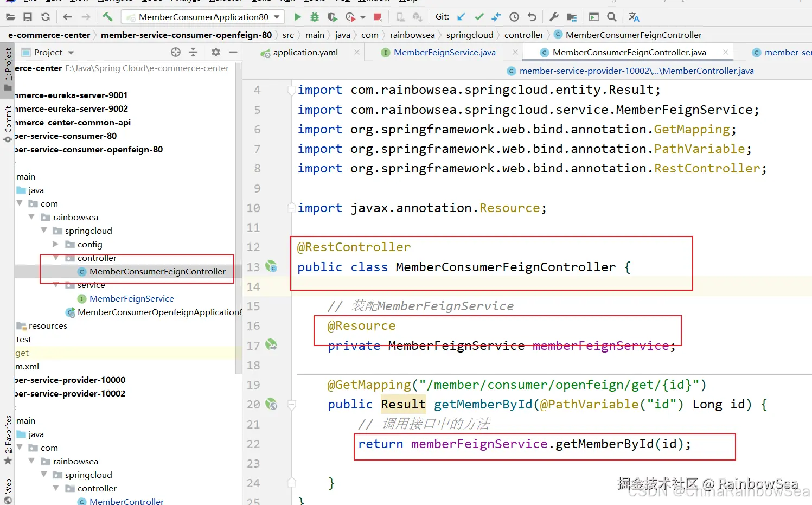Collapse the first rainbowsea package node

click(x=31, y=217)
